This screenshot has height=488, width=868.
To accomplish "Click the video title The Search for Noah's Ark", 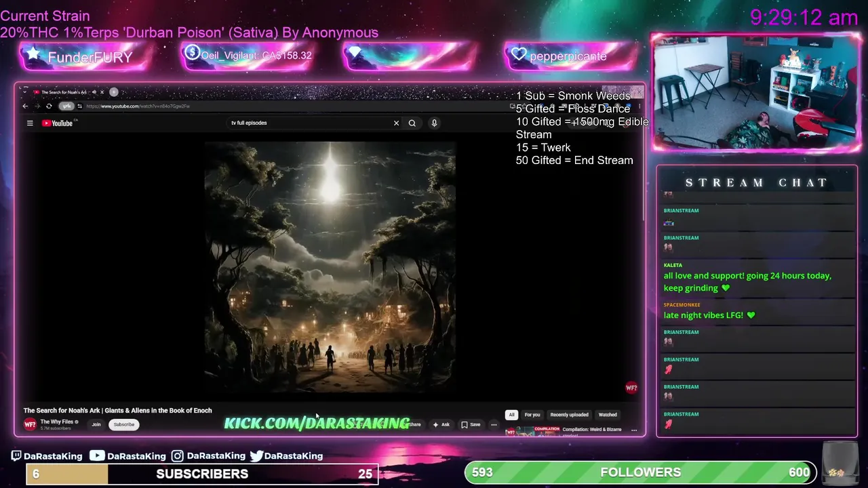I will pos(118,411).
